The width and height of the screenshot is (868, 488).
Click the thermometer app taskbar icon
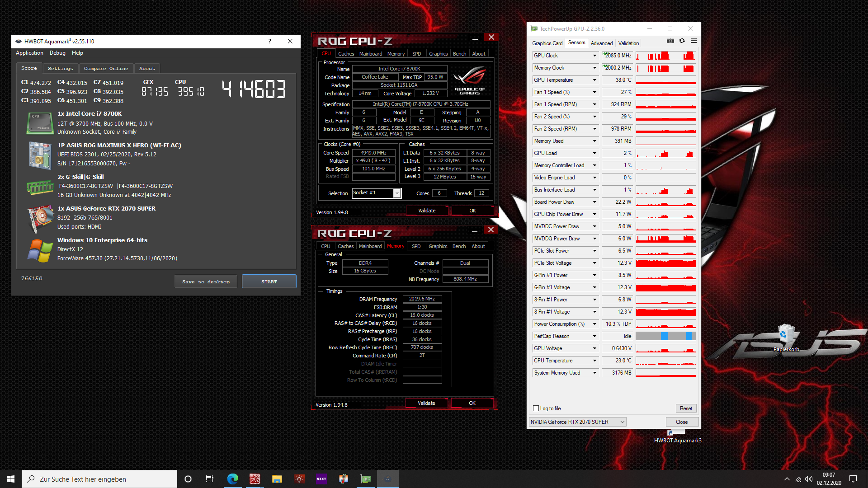[x=344, y=479]
